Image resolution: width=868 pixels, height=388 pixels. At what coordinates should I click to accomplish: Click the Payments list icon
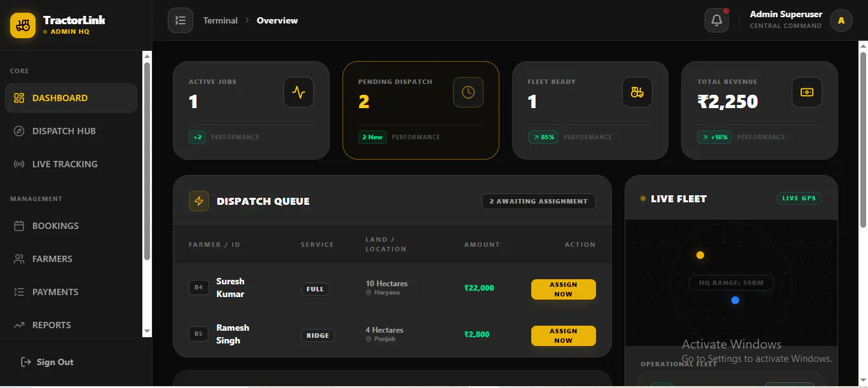coord(19,292)
